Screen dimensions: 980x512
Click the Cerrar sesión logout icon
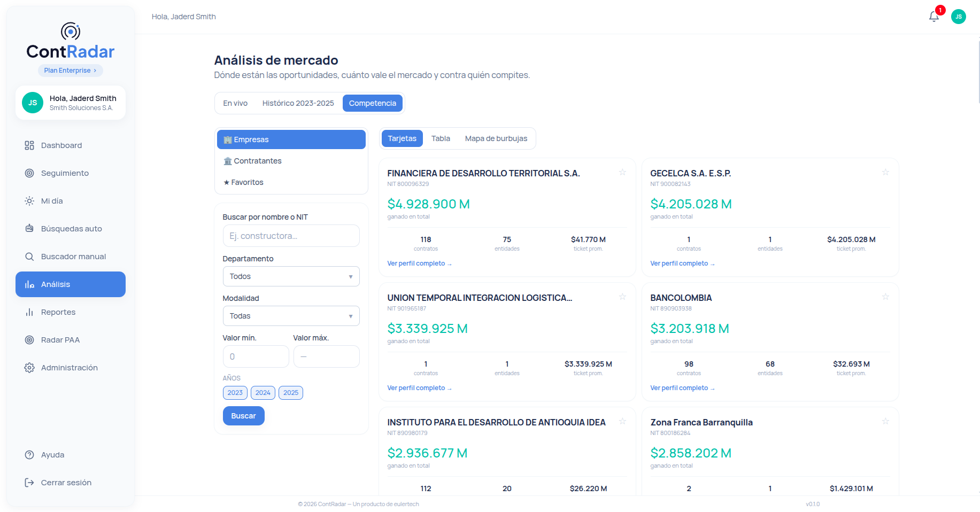coord(29,483)
